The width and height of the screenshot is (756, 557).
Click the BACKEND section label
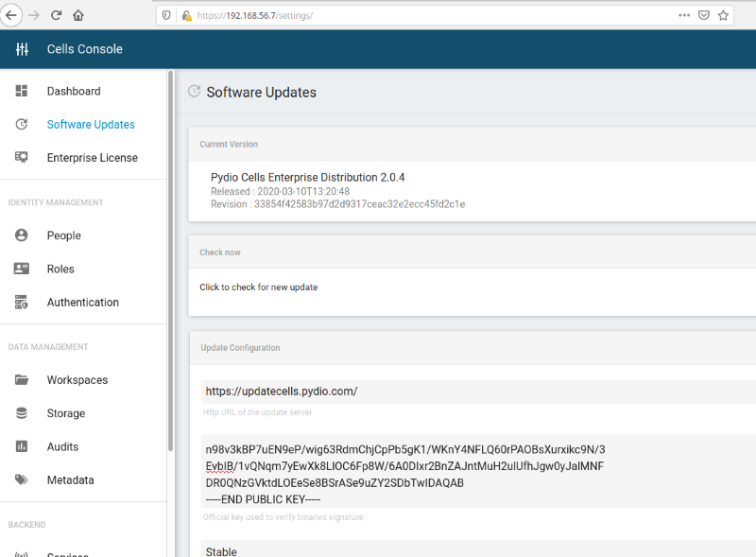point(26,525)
